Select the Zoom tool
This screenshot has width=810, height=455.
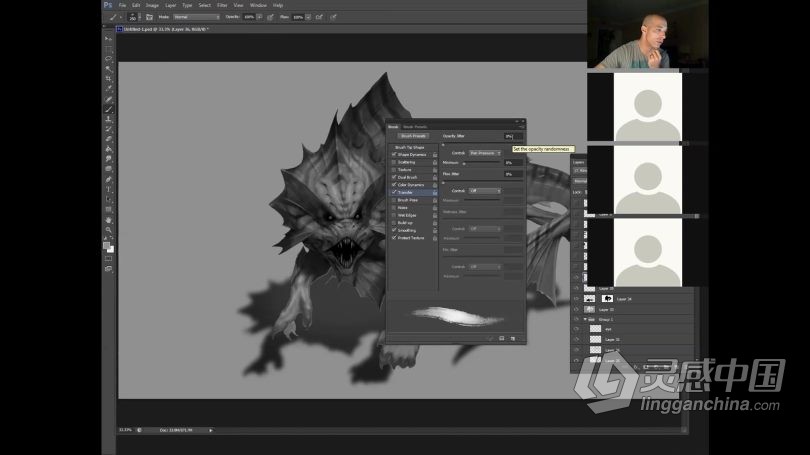click(108, 230)
